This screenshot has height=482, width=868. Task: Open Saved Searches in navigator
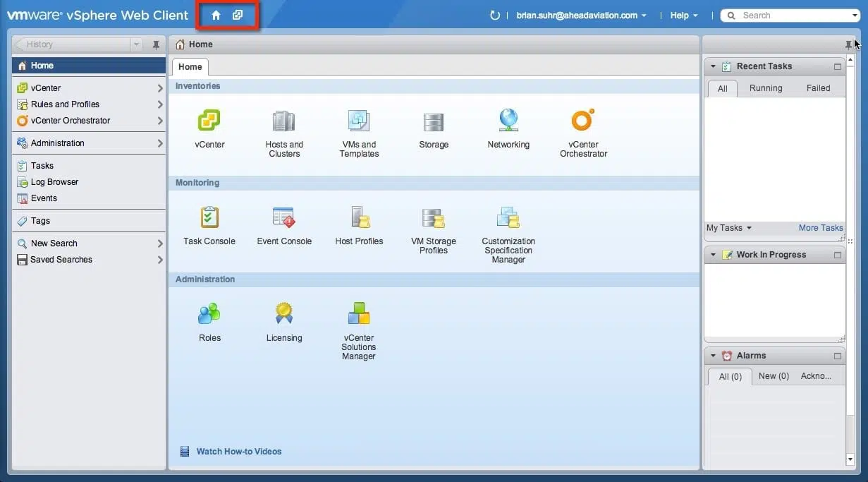[89, 260]
